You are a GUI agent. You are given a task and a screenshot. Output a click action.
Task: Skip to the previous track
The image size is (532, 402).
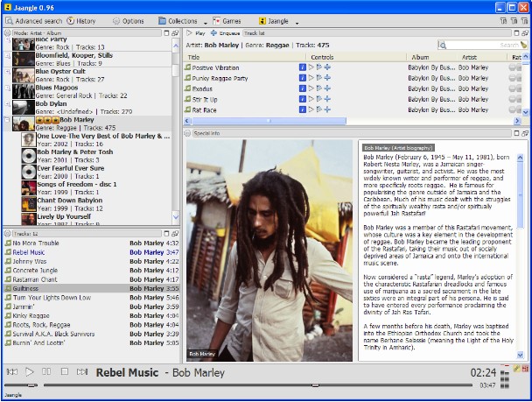click(x=12, y=371)
